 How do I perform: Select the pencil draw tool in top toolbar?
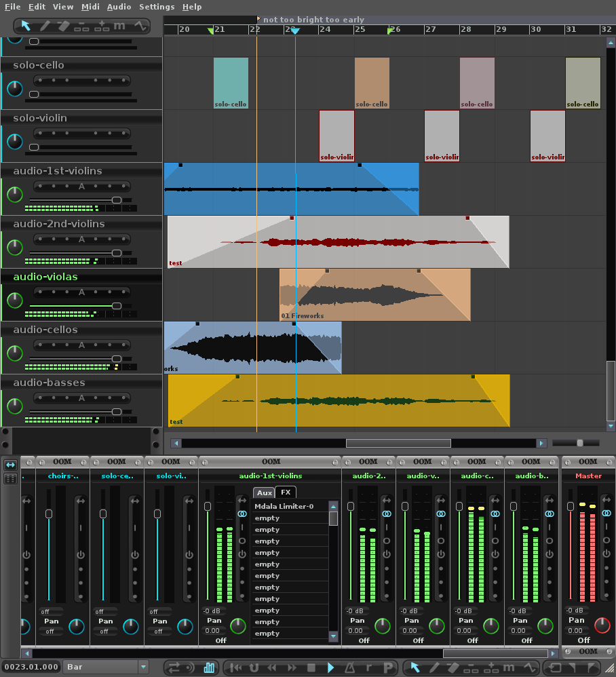[45, 26]
